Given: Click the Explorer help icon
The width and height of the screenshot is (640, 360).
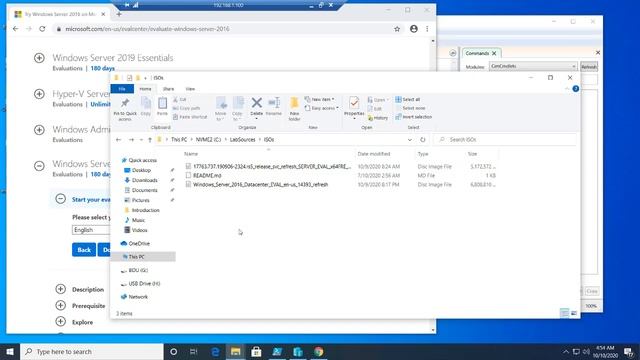Looking at the screenshot, I should click(x=576, y=89).
